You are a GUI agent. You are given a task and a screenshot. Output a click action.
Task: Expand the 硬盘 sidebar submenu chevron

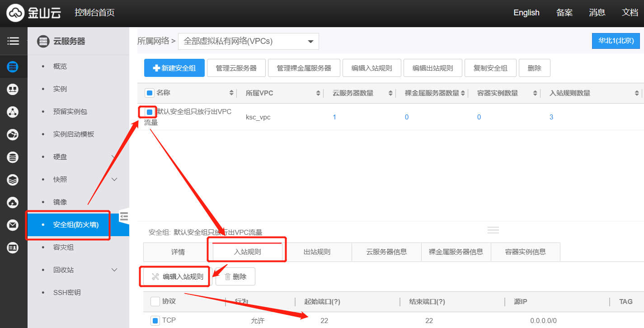pos(114,157)
